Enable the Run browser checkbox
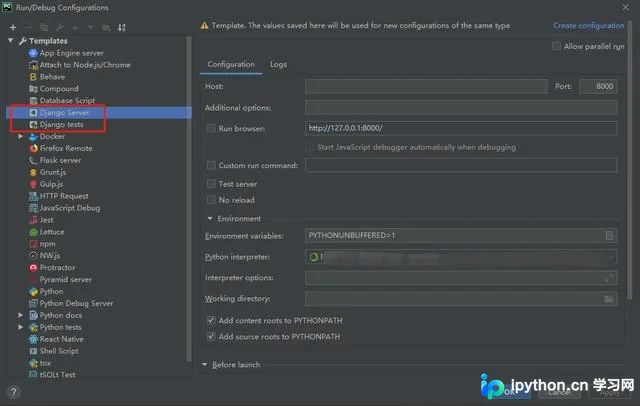This screenshot has height=406, width=640. point(211,129)
